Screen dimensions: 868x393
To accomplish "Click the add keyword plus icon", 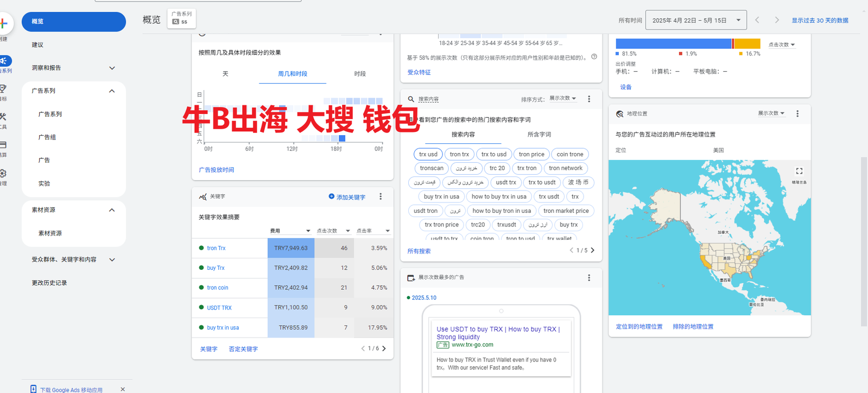I will (331, 196).
